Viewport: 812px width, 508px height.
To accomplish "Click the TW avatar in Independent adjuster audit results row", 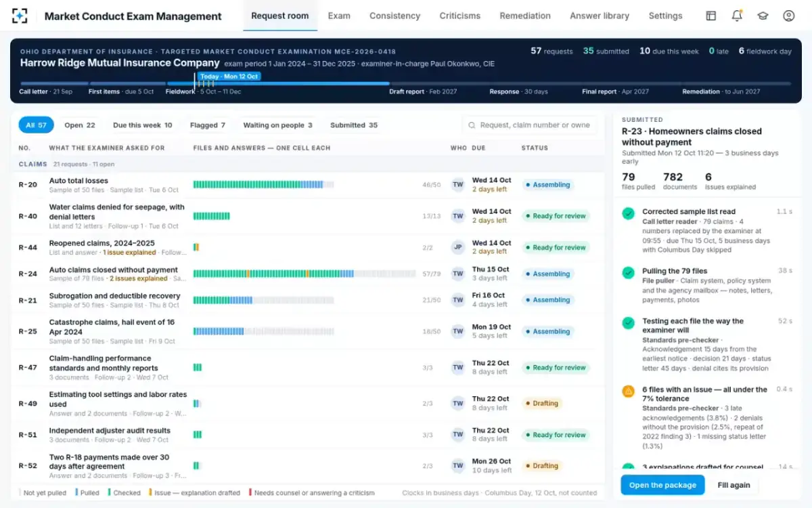I will click(x=458, y=435).
